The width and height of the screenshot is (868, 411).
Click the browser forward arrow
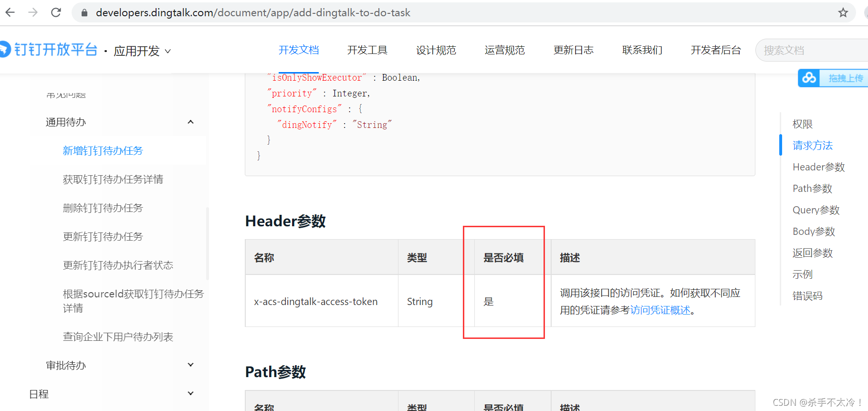(33, 12)
